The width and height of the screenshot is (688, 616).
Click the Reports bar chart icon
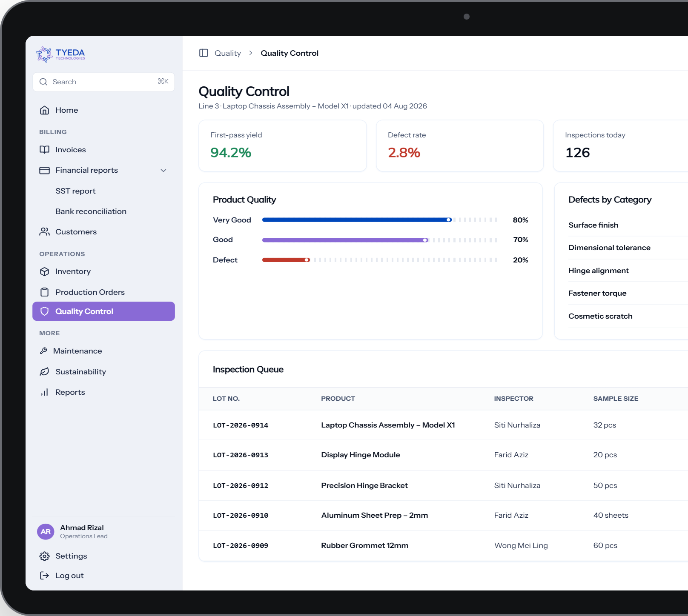44,392
